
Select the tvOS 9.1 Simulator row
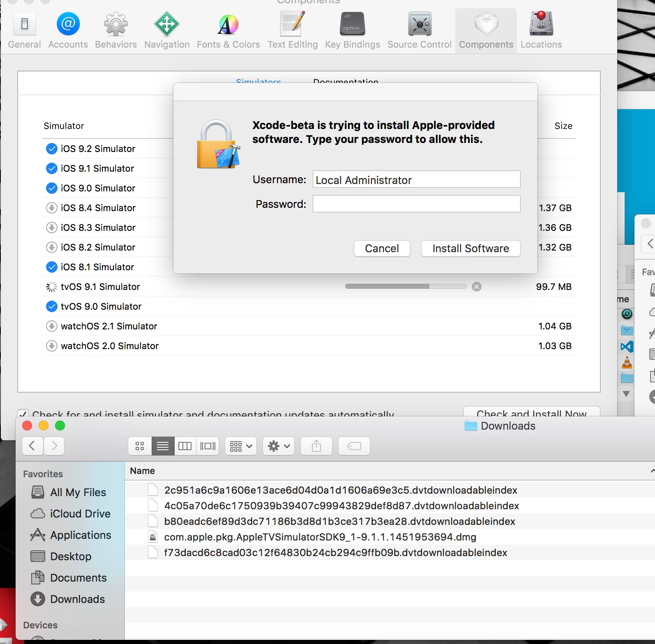(309, 287)
